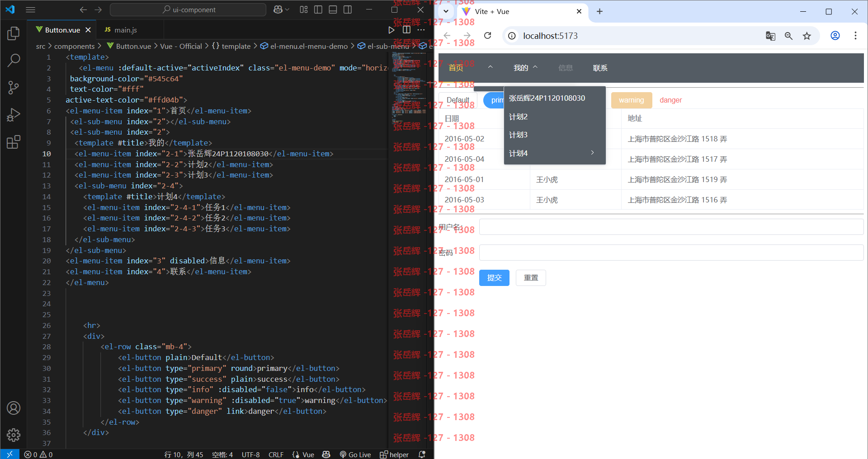Open the VS Code Explorer panel
This screenshot has height=459, width=868.
pos(14,33)
